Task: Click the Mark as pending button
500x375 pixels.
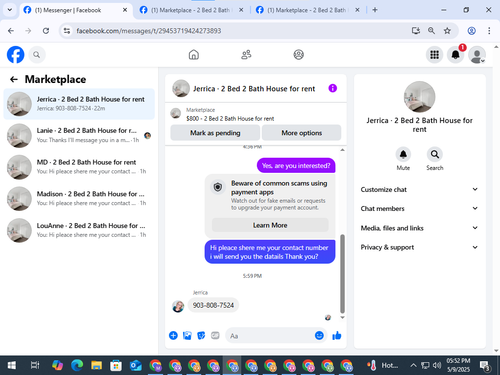Action: point(215,133)
